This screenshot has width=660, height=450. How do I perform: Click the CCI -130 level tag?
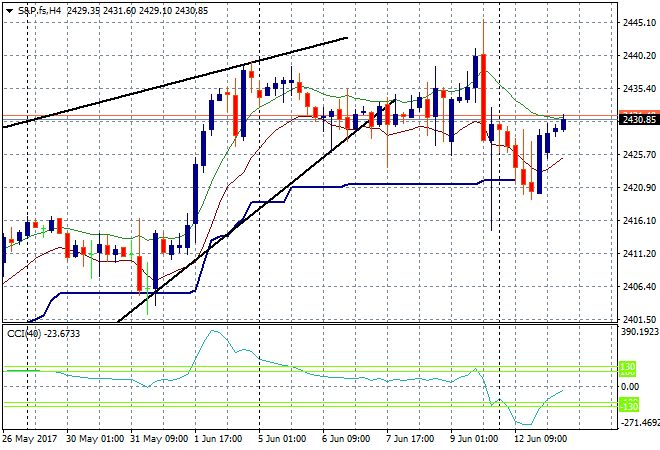pyautogui.click(x=629, y=407)
